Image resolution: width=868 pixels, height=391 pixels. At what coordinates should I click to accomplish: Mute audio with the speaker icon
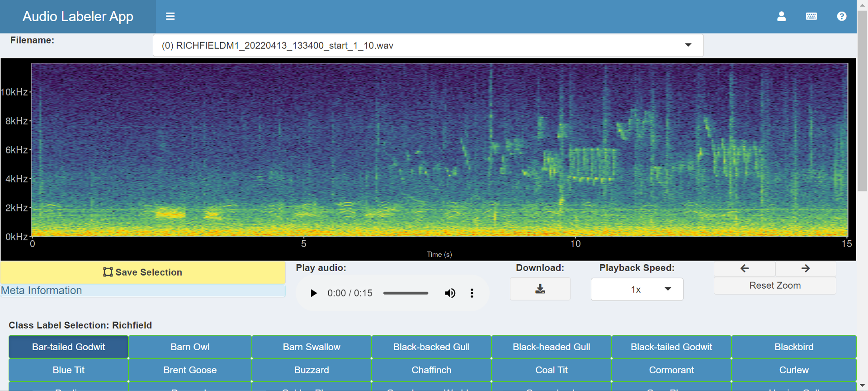[450, 293]
